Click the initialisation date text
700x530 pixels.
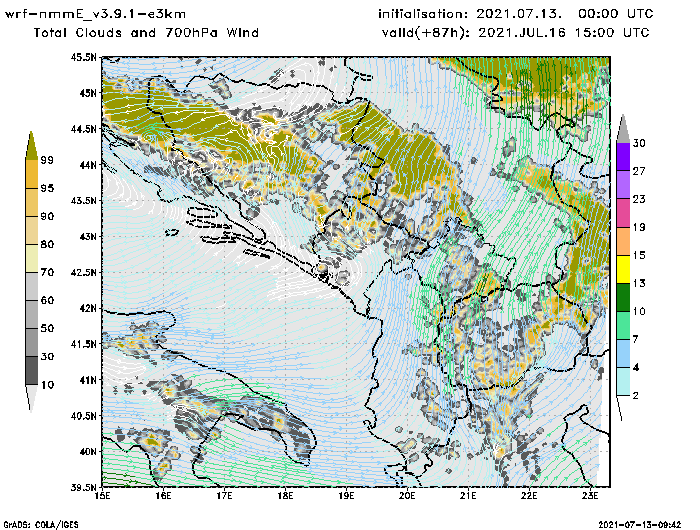click(516, 14)
